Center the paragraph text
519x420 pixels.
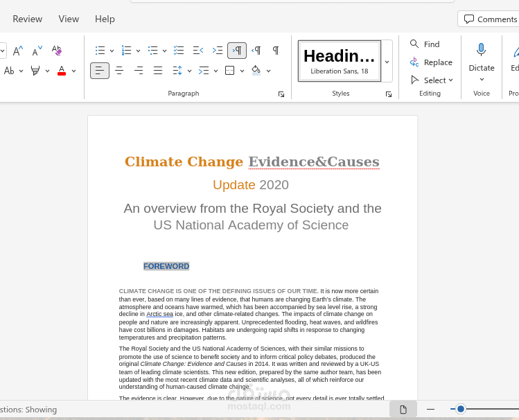point(119,71)
